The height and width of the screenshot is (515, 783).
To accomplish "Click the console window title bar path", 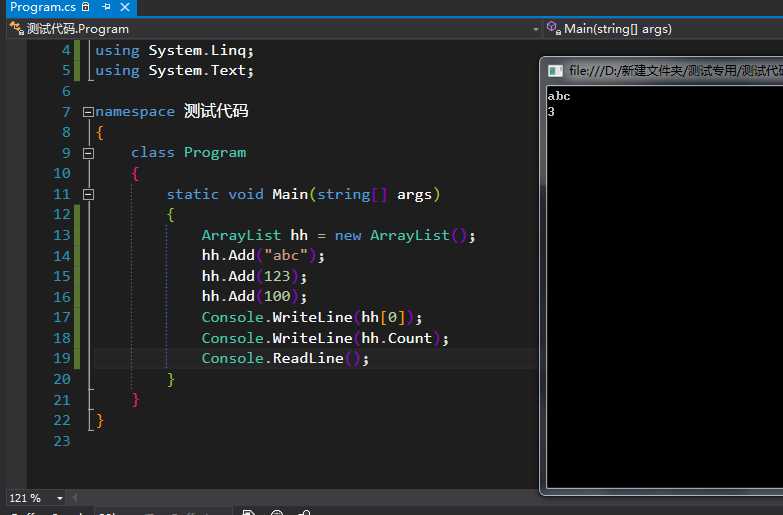I will tap(676, 71).
